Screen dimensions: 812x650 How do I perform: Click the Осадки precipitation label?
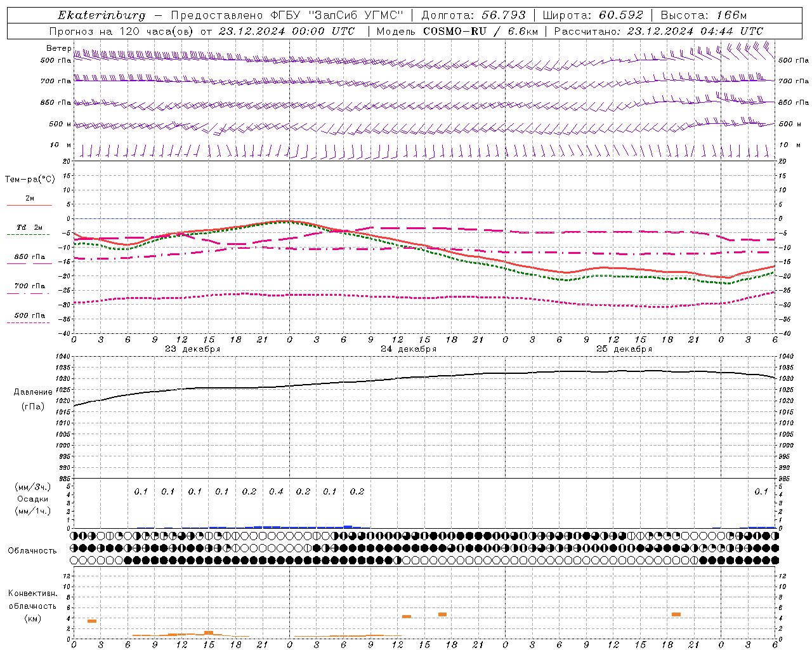coord(33,499)
